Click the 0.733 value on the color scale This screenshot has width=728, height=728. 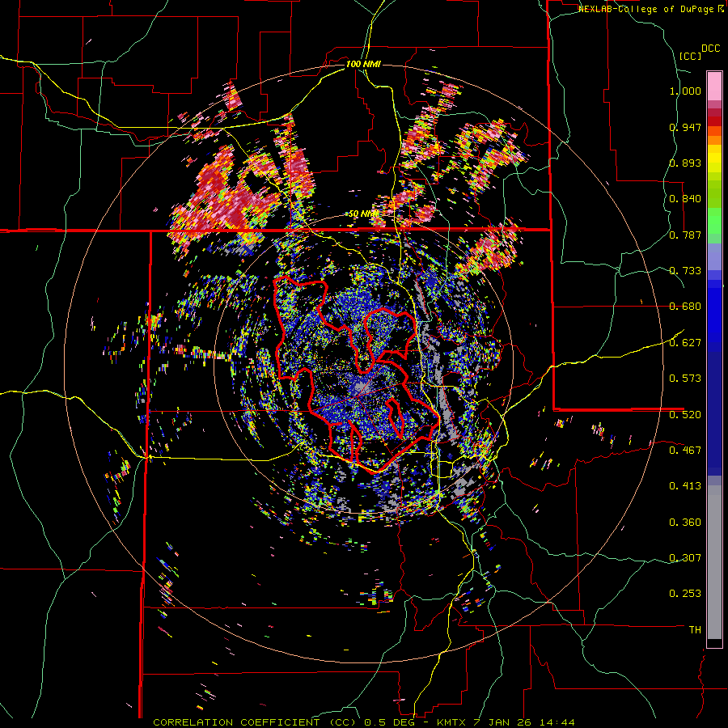pyautogui.click(x=685, y=271)
